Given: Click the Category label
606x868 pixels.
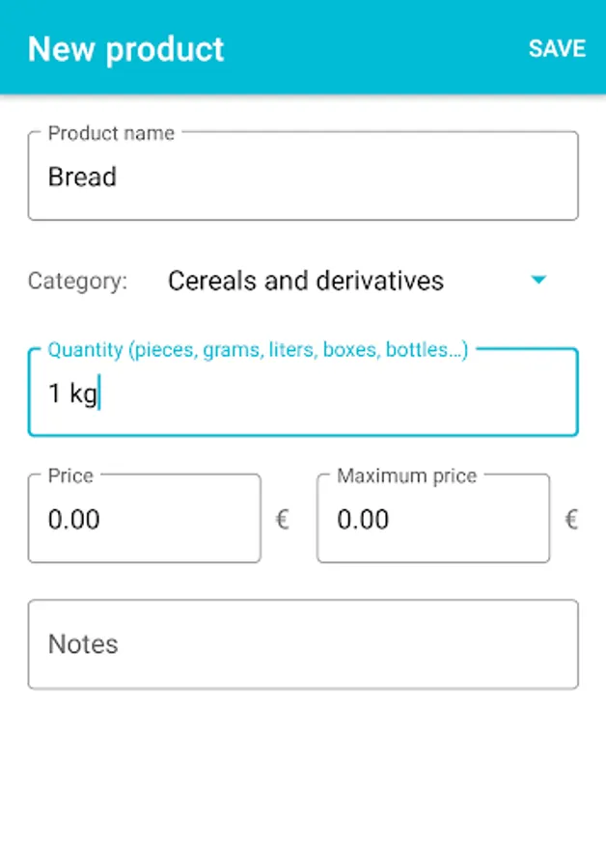Looking at the screenshot, I should click(77, 282).
